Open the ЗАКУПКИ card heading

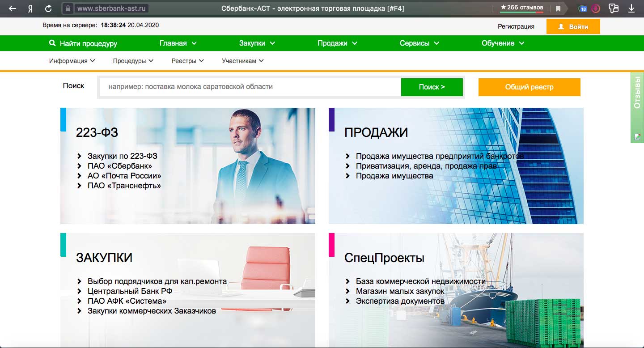[104, 258]
